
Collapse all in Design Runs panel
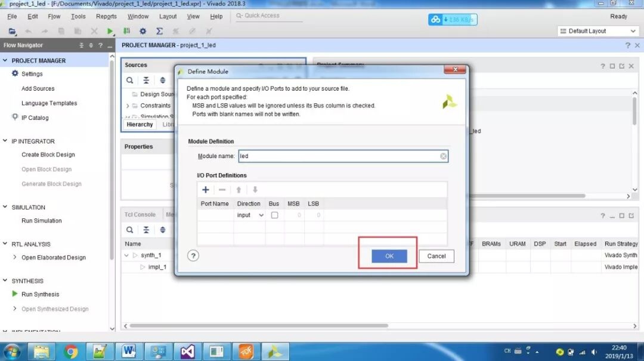[x=146, y=230]
